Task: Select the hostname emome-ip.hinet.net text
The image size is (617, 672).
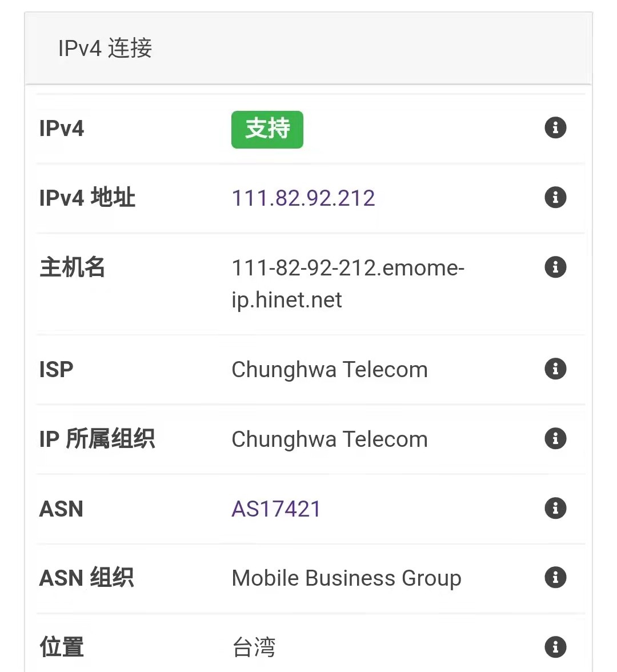Action: (x=347, y=283)
